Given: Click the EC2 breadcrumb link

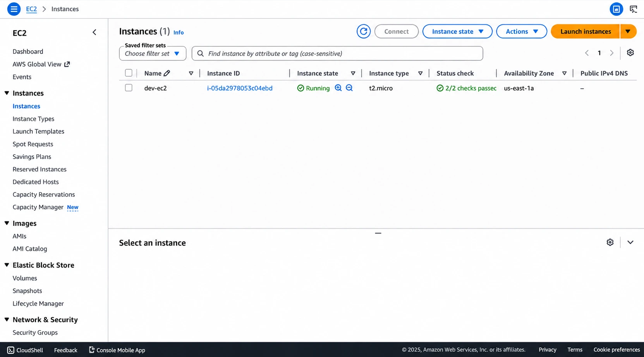Looking at the screenshot, I should [31, 9].
